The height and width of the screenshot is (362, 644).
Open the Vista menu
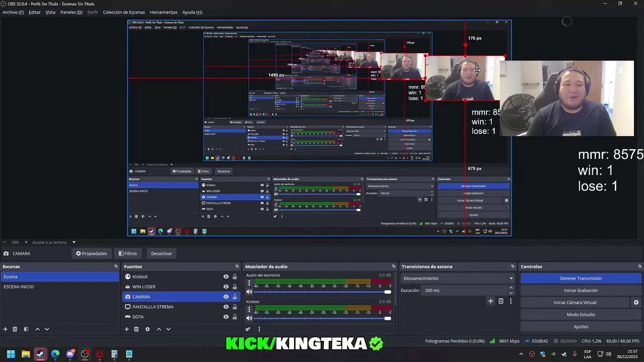tap(50, 12)
